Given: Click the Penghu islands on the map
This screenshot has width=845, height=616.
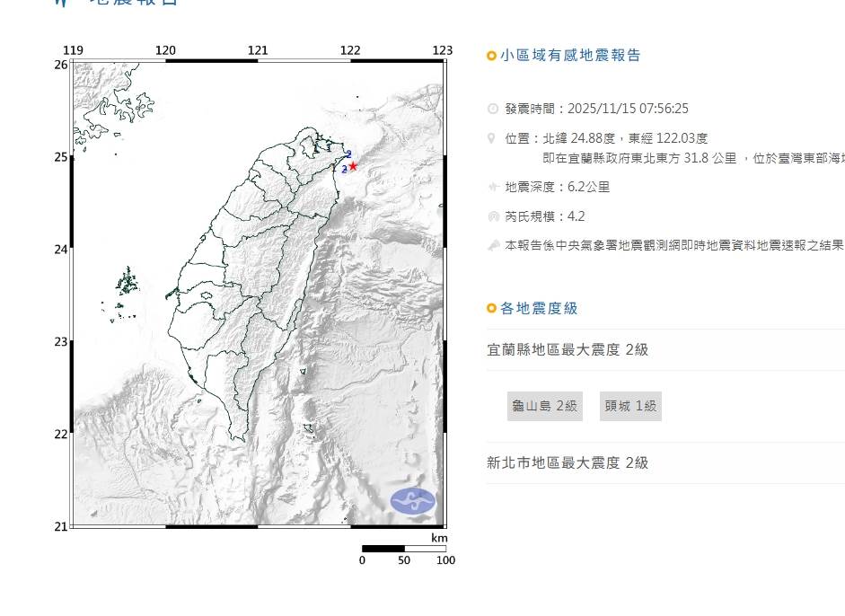Looking at the screenshot, I should (127, 286).
